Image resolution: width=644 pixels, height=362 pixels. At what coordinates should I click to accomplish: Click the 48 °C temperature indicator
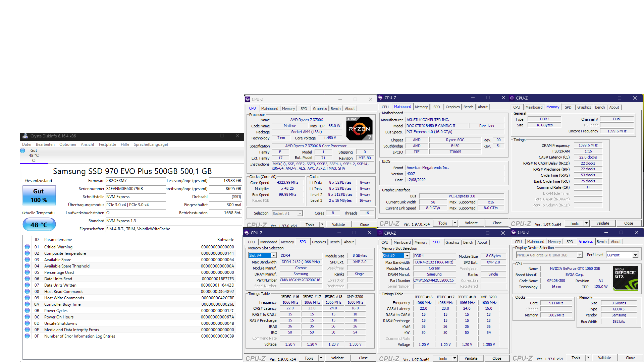[39, 225]
